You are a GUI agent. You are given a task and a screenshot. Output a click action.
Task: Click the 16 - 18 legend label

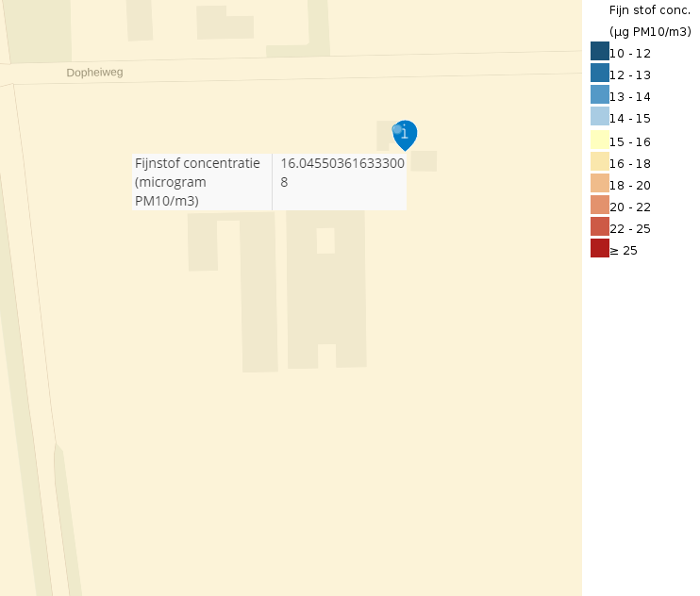[630, 164]
